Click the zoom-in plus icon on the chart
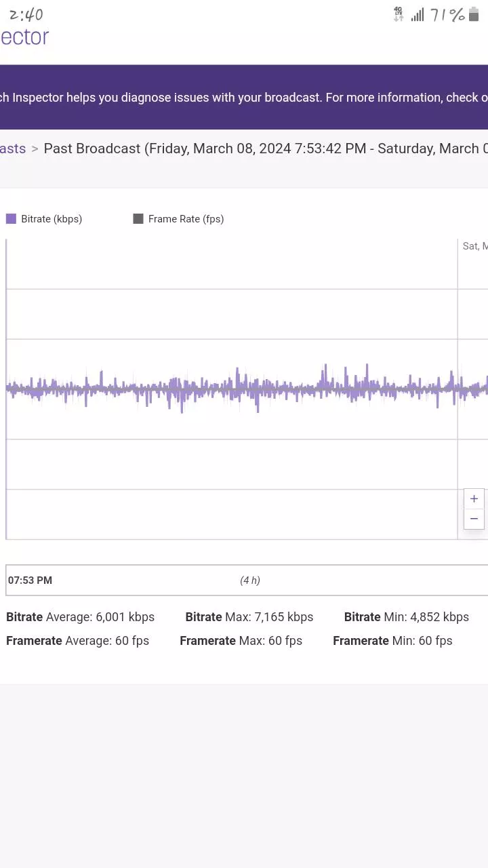The height and width of the screenshot is (868, 488). tap(473, 498)
